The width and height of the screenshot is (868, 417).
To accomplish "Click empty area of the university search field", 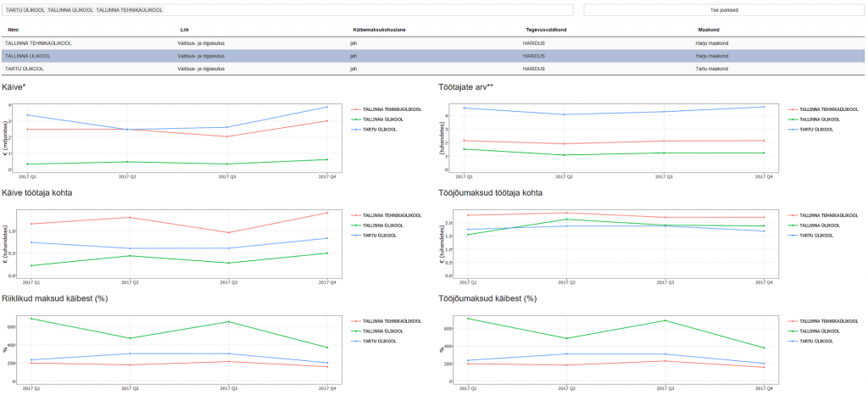I will click(x=365, y=10).
